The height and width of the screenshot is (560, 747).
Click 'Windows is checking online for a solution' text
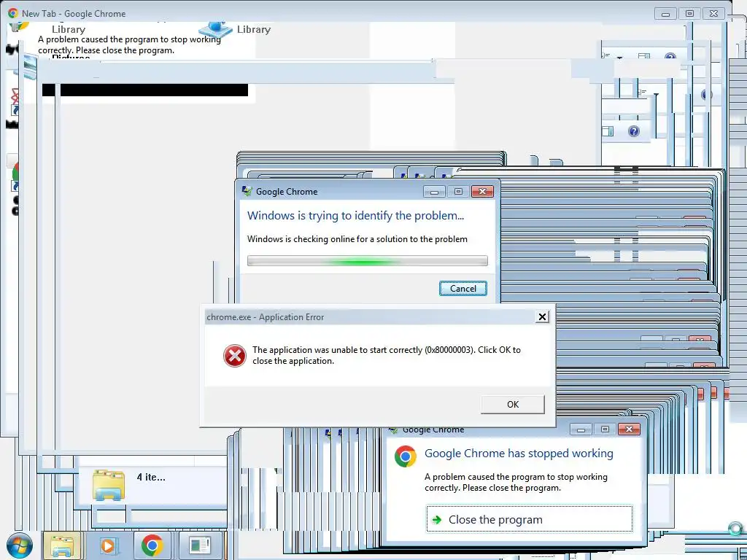[x=357, y=239]
